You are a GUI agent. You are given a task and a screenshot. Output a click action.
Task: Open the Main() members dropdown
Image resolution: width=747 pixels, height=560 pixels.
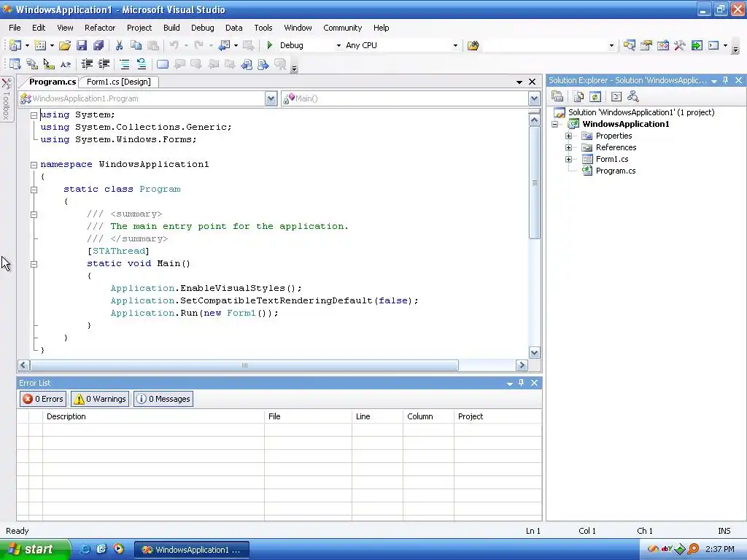534,98
